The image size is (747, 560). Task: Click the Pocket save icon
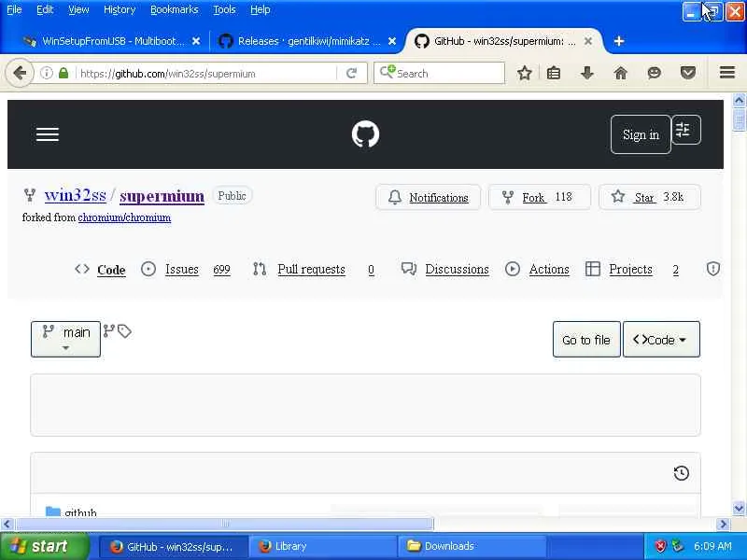688,73
